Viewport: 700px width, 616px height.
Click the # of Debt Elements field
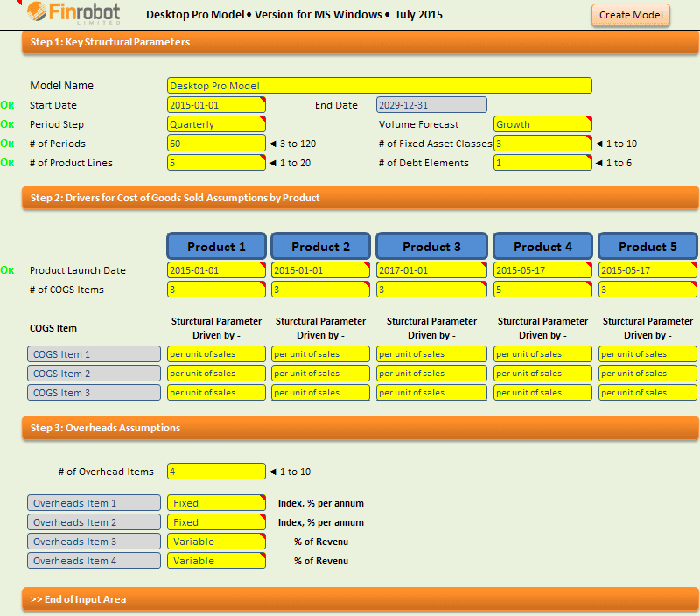click(x=542, y=162)
